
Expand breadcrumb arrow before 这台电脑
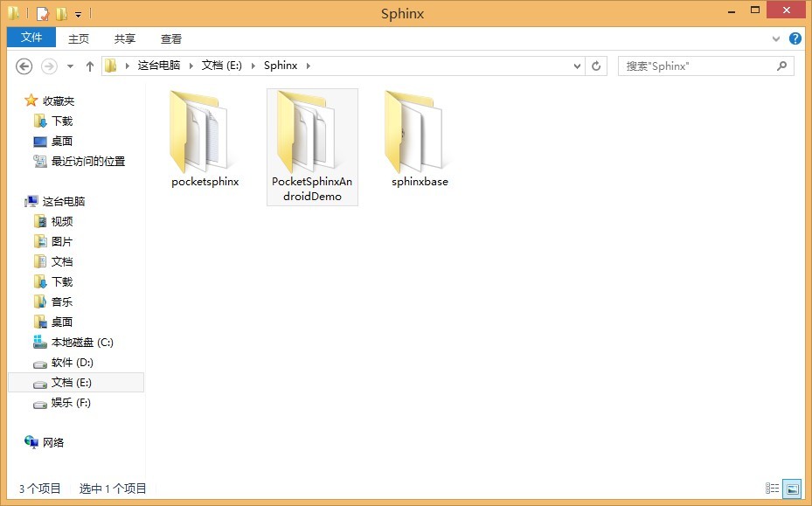(x=128, y=66)
